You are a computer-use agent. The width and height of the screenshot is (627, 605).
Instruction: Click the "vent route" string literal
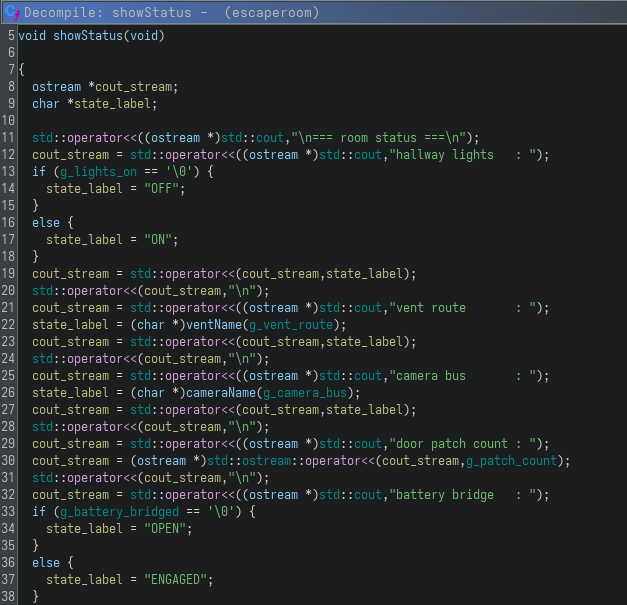point(462,308)
